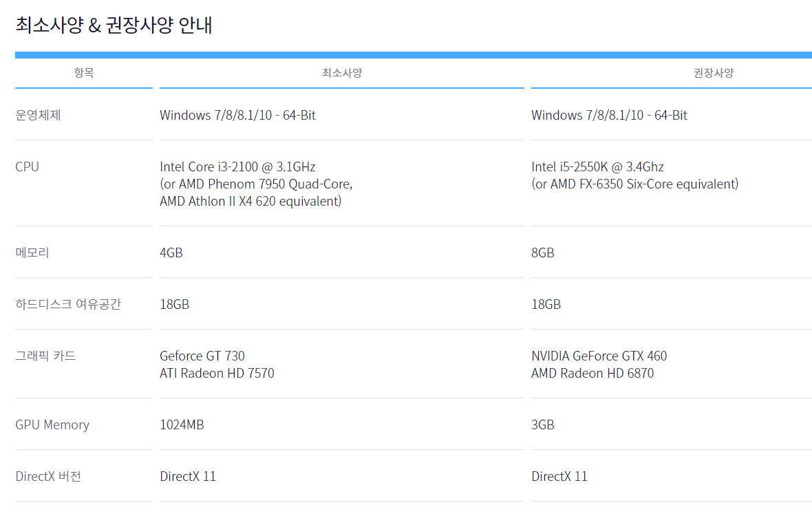Click the heading 최소사양 & 권장사양 안내
This screenshot has width=812, height=516.
114,25
